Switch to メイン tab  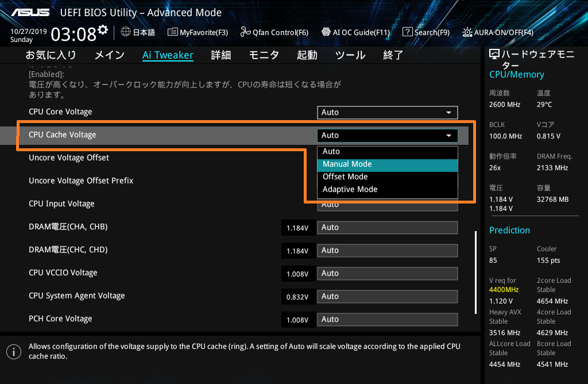click(110, 55)
